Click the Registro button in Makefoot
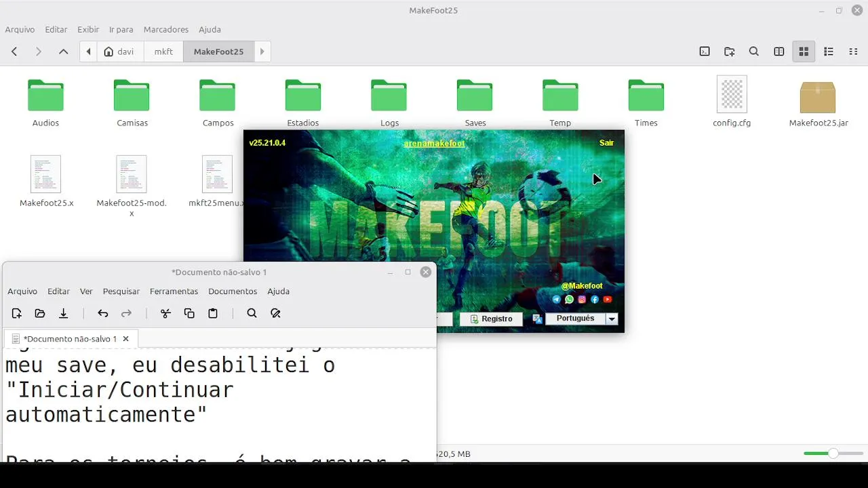This screenshot has width=868, height=488. (492, 319)
